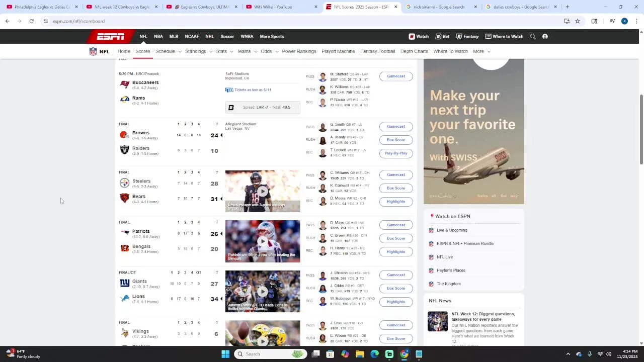The width and height of the screenshot is (644, 362).
Task: Open the weather widget showing 64°F
Action: [23, 354]
